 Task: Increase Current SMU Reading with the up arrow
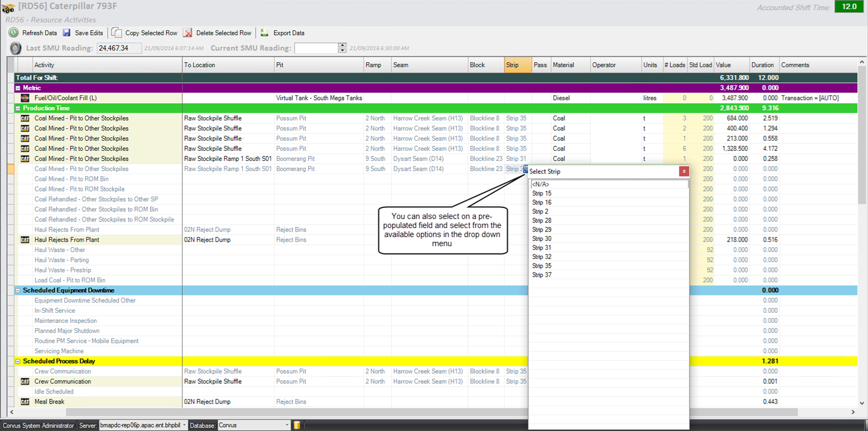point(342,45)
